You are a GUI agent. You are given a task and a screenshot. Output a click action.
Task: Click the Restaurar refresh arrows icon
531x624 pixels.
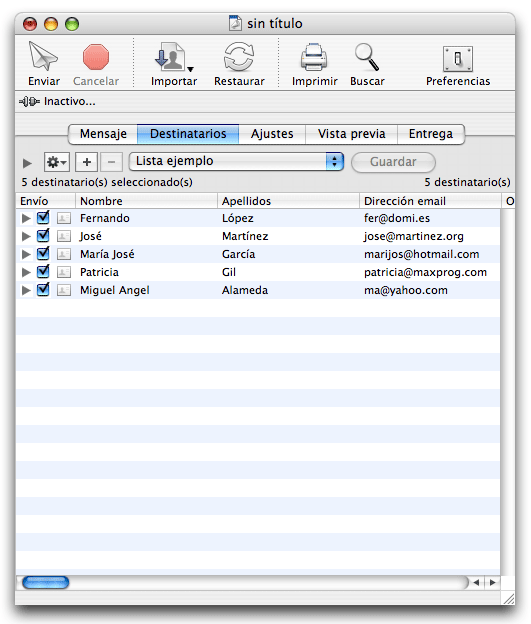(239, 57)
